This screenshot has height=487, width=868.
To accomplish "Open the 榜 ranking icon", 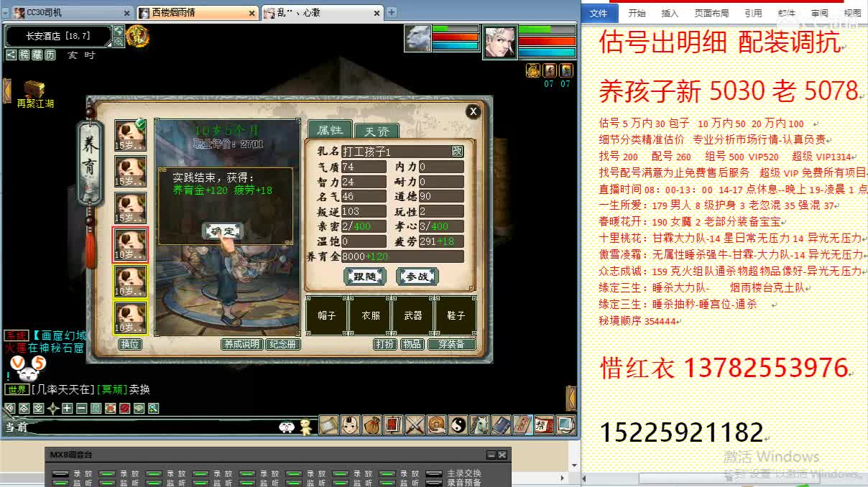I will click(x=24, y=55).
